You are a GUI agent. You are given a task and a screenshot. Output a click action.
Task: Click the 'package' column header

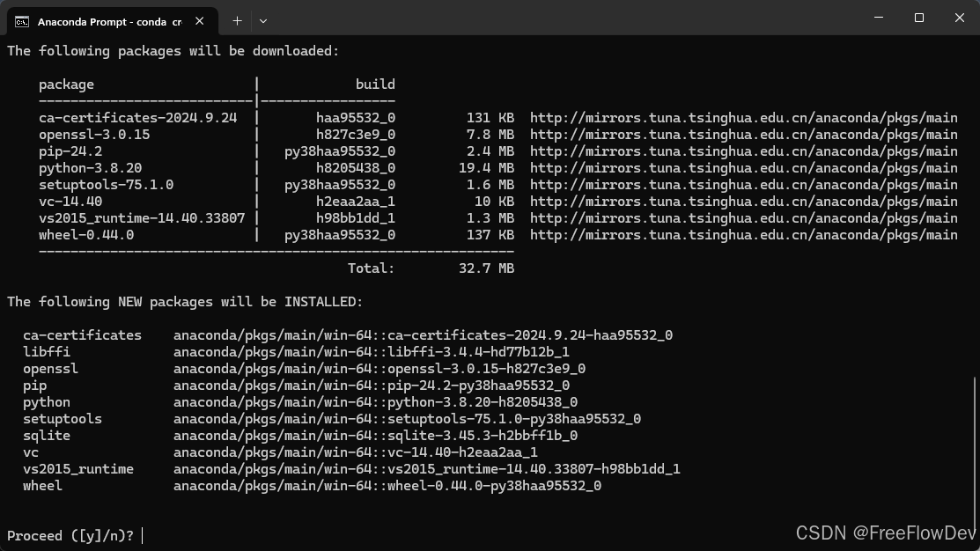point(66,84)
